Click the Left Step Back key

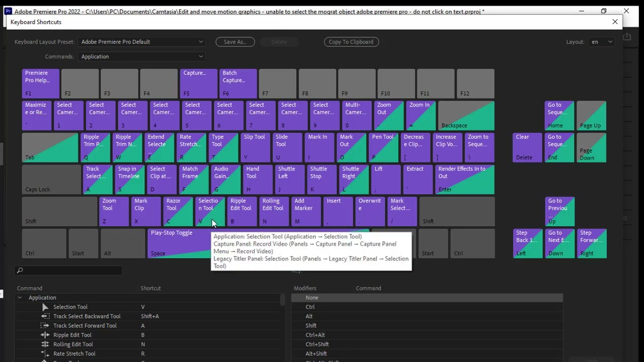(527, 244)
